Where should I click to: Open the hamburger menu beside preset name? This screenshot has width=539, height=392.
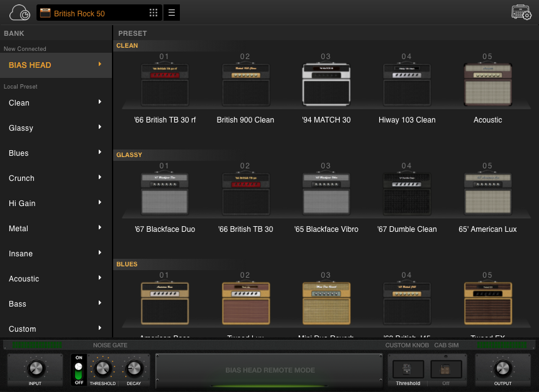click(x=171, y=12)
